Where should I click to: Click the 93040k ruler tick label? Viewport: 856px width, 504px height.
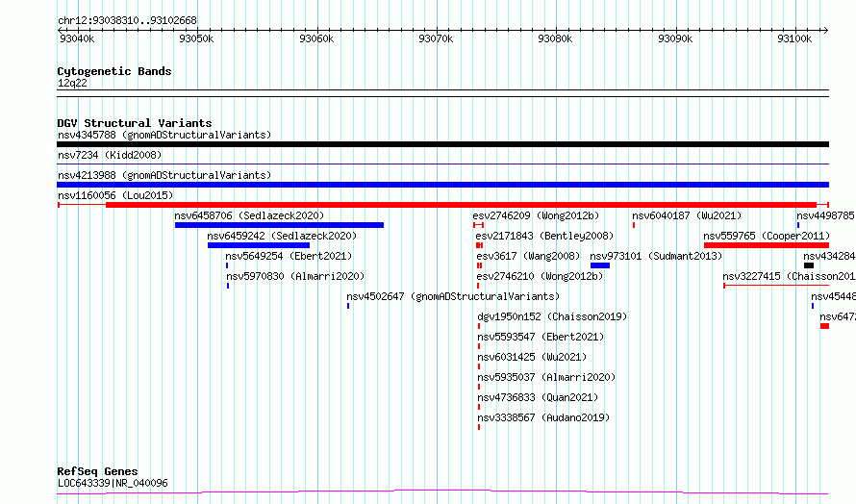tap(77, 38)
